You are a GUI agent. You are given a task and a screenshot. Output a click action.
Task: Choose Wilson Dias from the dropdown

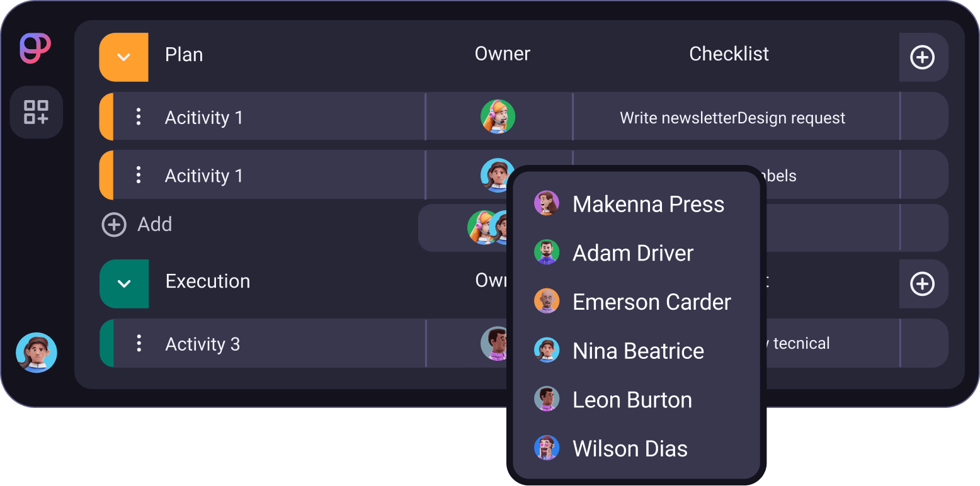pyautogui.click(x=629, y=449)
